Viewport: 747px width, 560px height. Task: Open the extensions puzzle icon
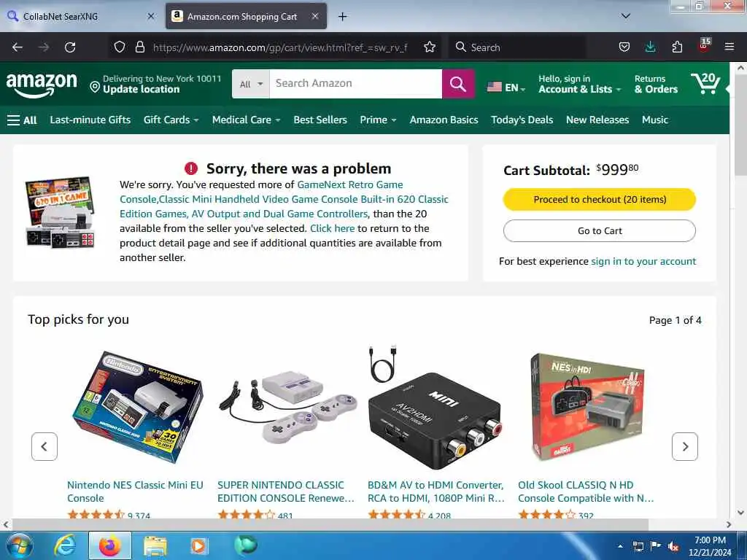[x=677, y=47]
